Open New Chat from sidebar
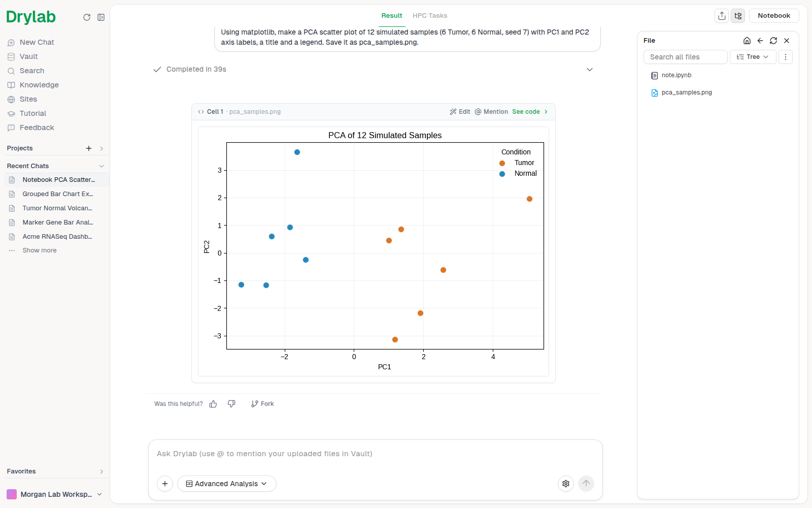Screen dimensions: 812x508 point(37,42)
